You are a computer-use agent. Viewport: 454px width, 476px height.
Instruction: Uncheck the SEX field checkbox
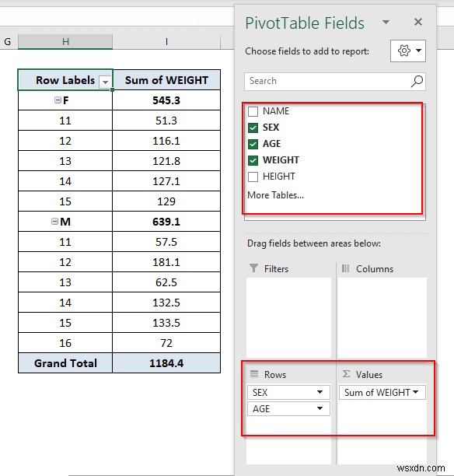[253, 128]
